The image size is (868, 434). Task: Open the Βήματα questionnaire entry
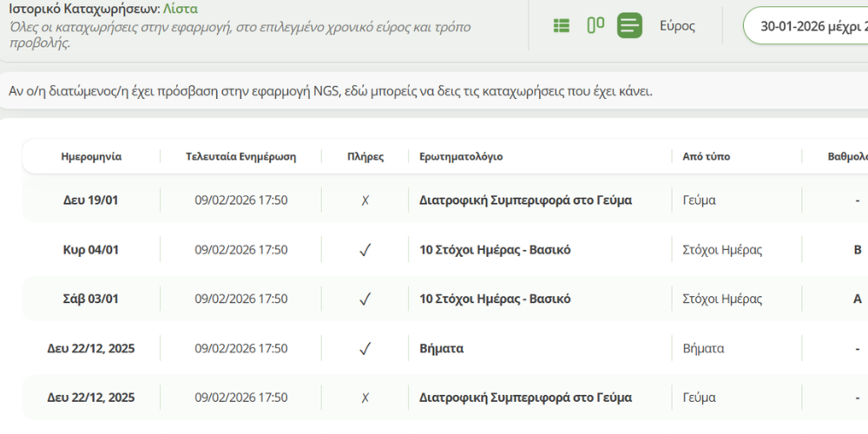pos(441,349)
